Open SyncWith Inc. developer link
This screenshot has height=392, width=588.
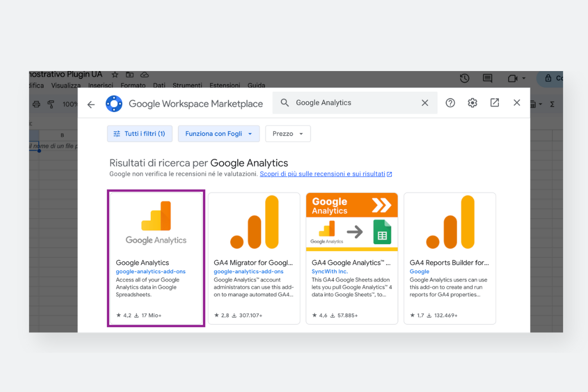(x=330, y=271)
